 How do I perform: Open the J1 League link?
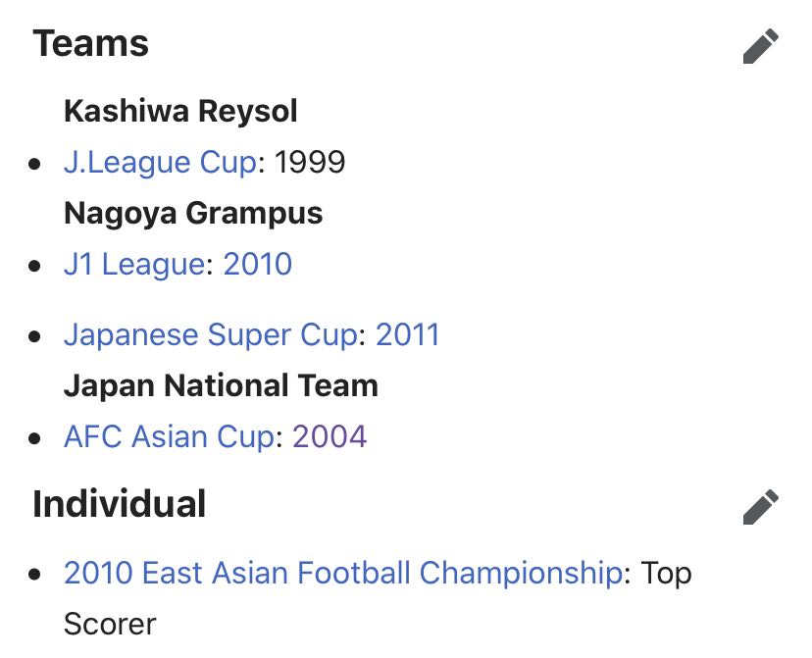pyautogui.click(x=134, y=264)
